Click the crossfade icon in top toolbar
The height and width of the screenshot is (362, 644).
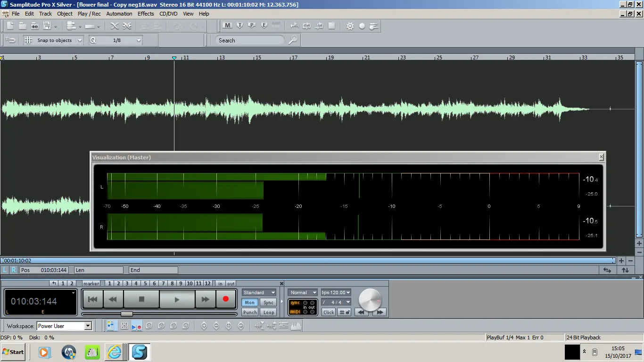click(x=115, y=26)
